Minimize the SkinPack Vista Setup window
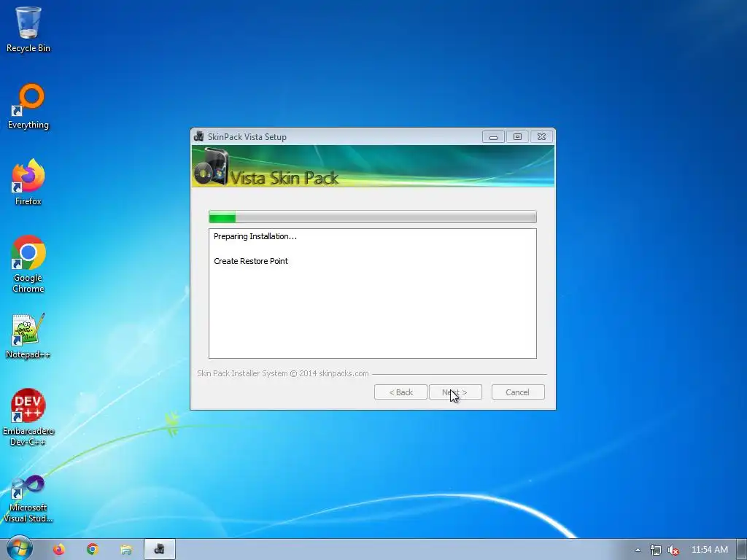This screenshot has height=560, width=747. [x=494, y=137]
